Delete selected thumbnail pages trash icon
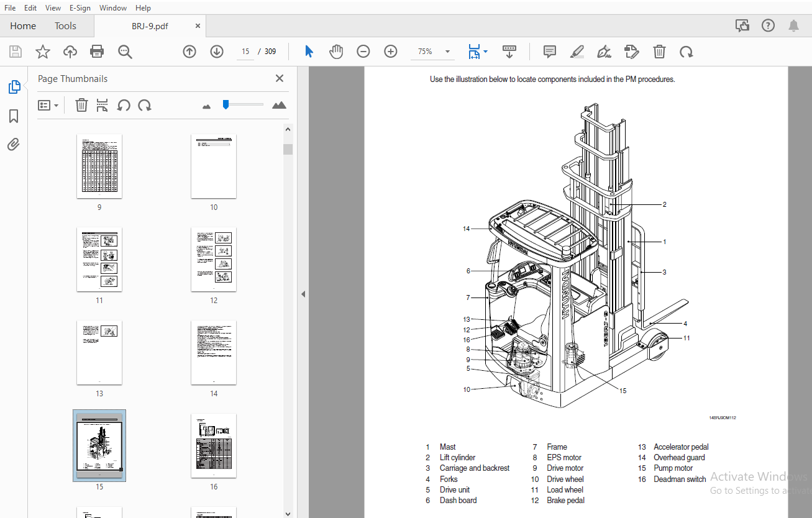This screenshot has height=518, width=812. tap(81, 105)
